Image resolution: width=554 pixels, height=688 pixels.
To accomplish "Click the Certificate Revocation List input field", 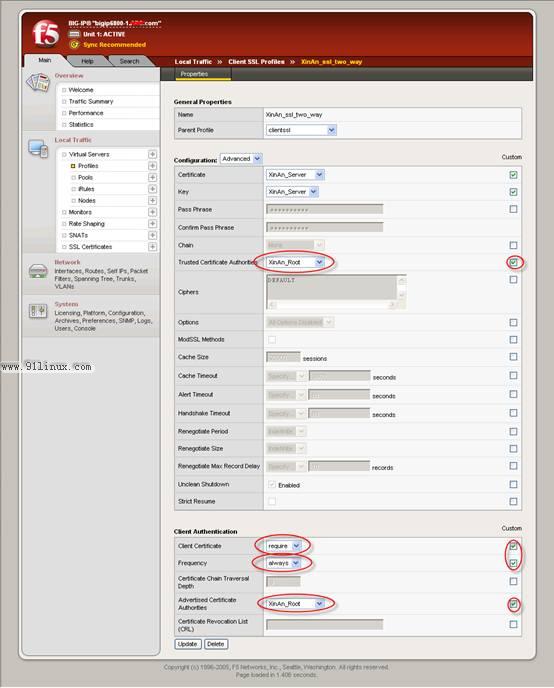I will (325, 624).
